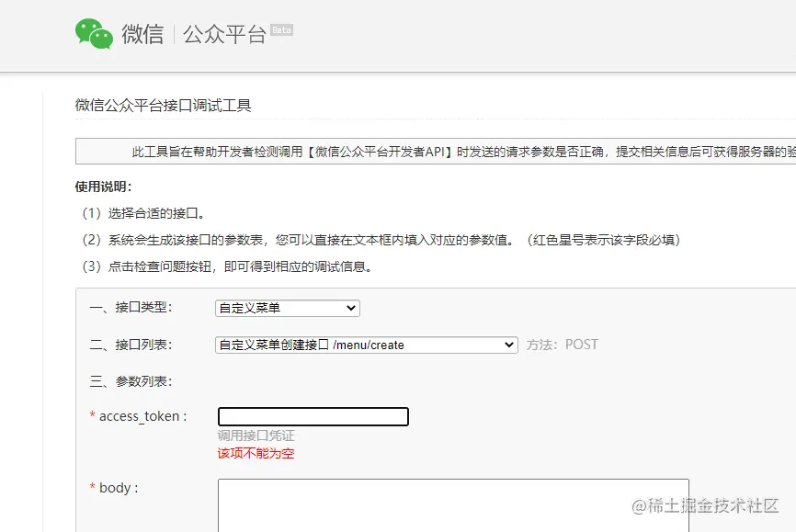
Task: Click instruction line (2) 系统会生成该接口的参数表
Action: coord(381,240)
